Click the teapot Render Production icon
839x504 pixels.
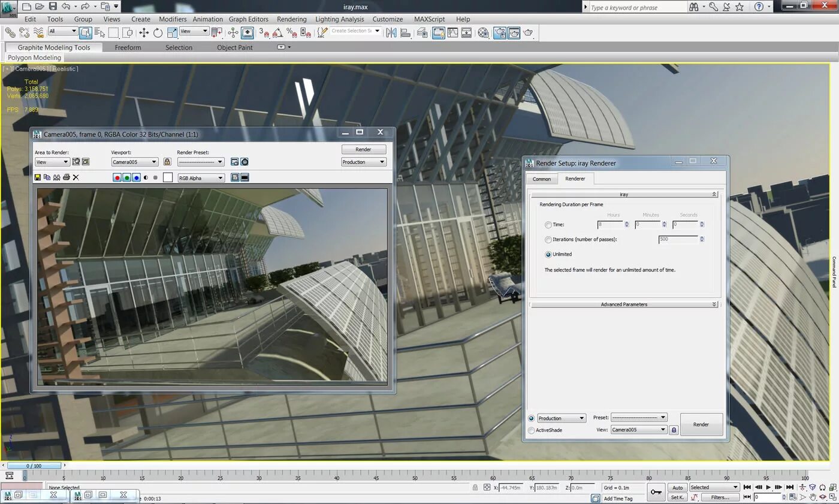click(x=528, y=32)
